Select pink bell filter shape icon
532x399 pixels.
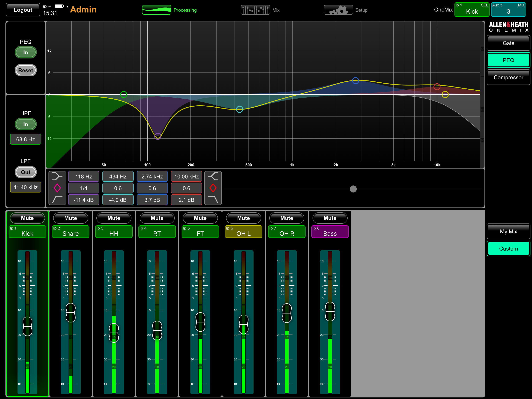[57, 188]
